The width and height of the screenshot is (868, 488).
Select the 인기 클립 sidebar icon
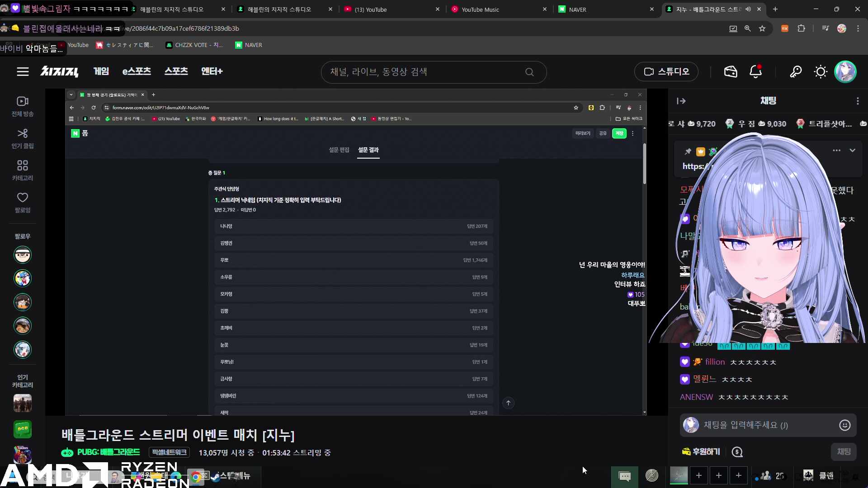[x=22, y=138]
